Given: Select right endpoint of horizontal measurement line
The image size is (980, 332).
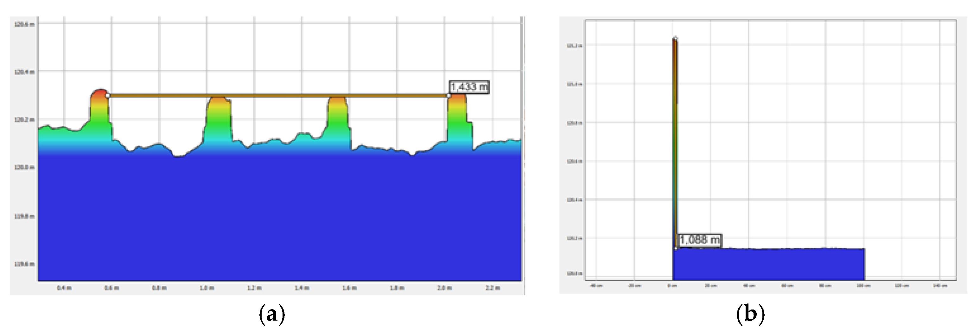Looking at the screenshot, I should click(x=449, y=95).
